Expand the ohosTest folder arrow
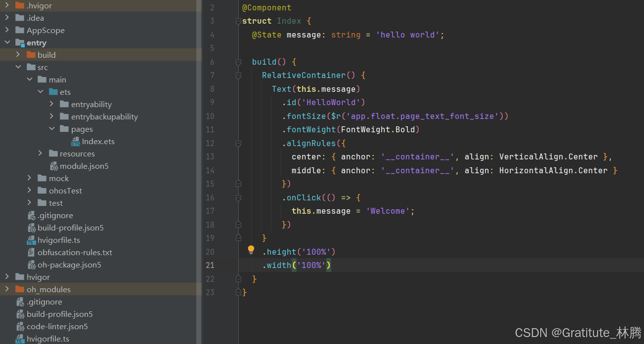This screenshot has width=644, height=344. [x=30, y=191]
